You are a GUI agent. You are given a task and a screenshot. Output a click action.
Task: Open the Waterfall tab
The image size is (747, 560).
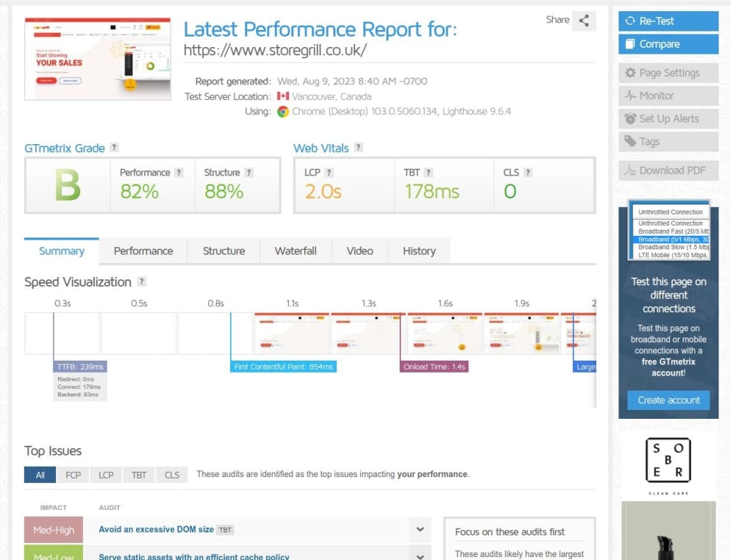click(295, 250)
